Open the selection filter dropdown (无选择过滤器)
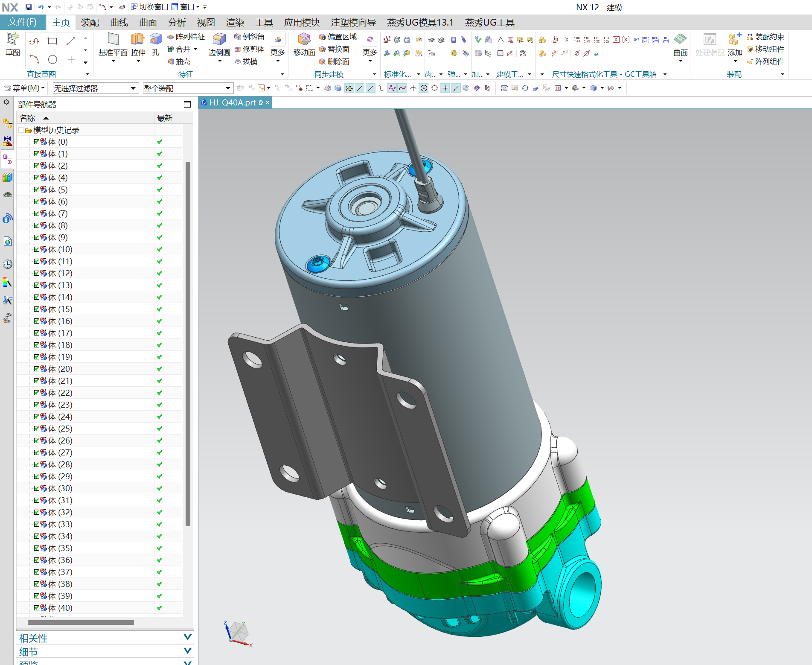812x665 pixels. (x=96, y=88)
